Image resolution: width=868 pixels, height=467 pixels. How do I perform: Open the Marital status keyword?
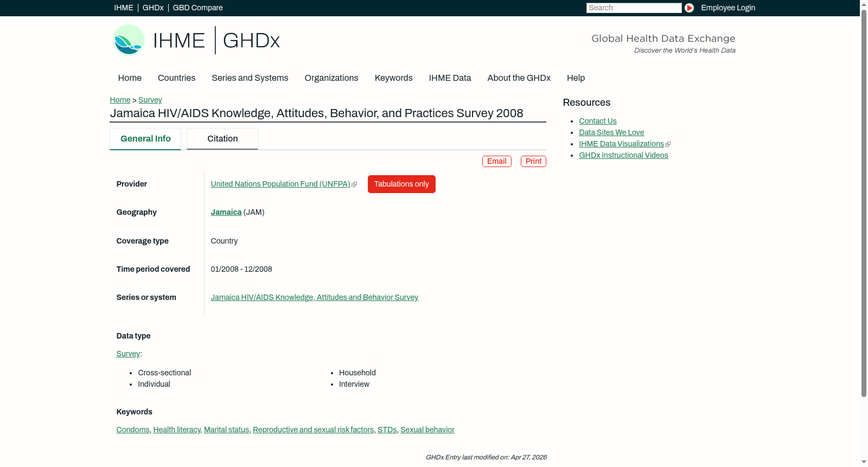(x=226, y=430)
